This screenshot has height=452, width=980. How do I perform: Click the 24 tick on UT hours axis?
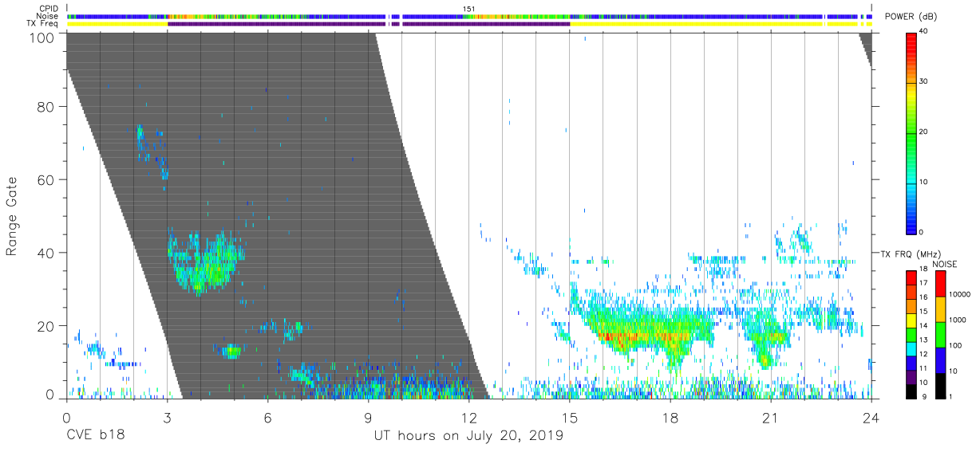(871, 418)
